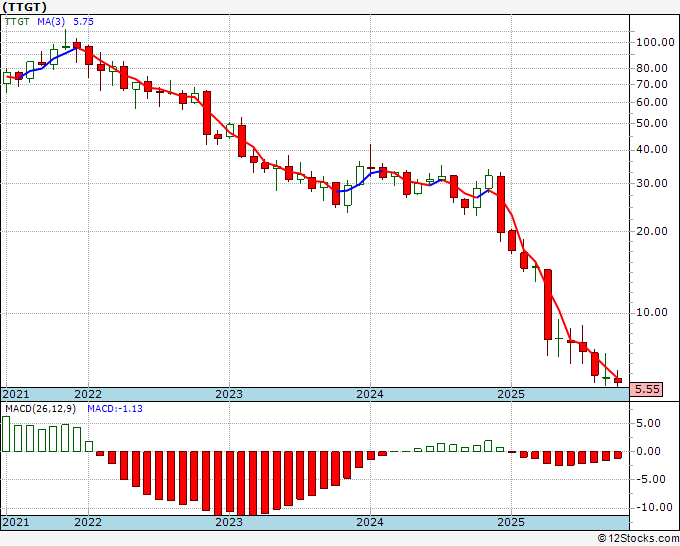Click 2025 on the MACD pane timeline
Viewport: 680px width, 546px height.
click(511, 522)
